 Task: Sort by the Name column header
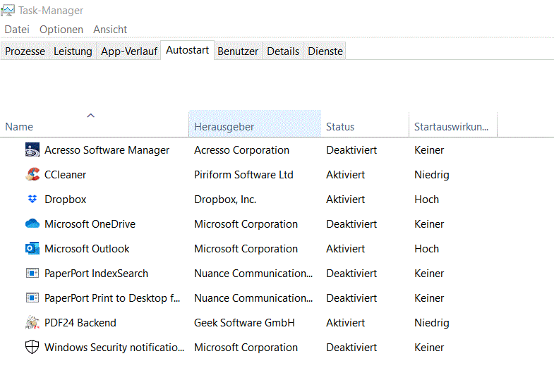(19, 127)
